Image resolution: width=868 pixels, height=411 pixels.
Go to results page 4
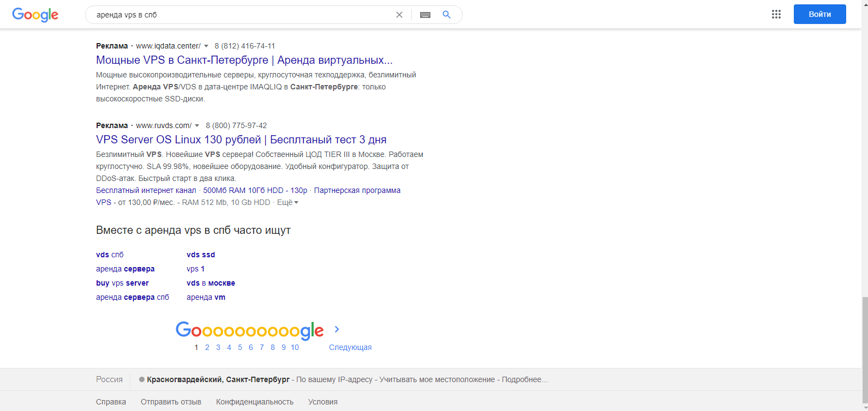pyautogui.click(x=229, y=347)
